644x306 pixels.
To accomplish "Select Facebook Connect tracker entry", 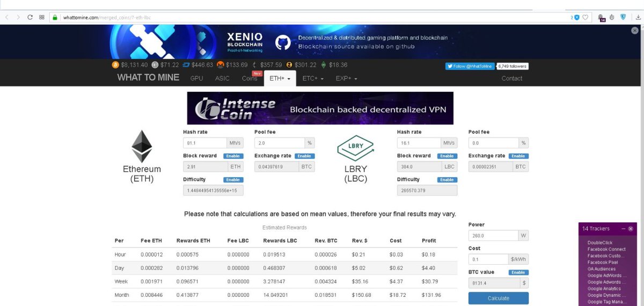I will coord(606,249).
